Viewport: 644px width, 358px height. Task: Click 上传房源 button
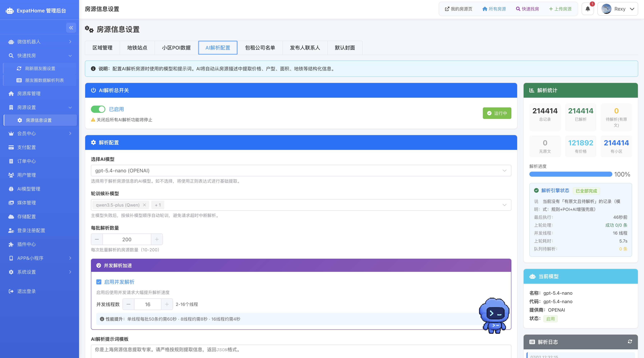point(560,9)
